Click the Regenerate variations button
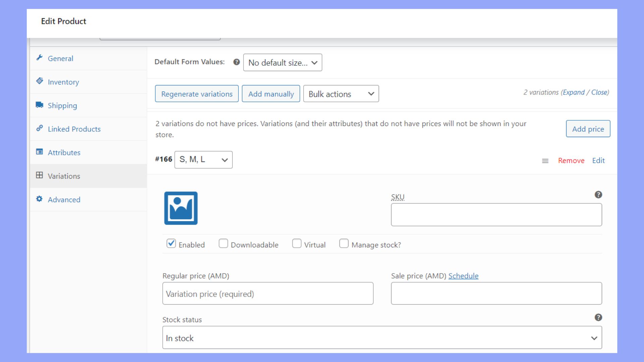Image resolution: width=644 pixels, height=362 pixels. pos(197,94)
